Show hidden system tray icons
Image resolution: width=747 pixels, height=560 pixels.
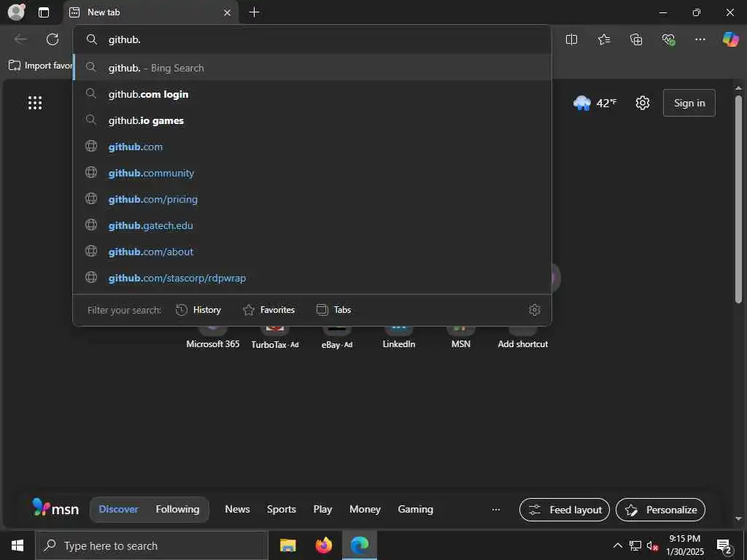click(x=617, y=545)
